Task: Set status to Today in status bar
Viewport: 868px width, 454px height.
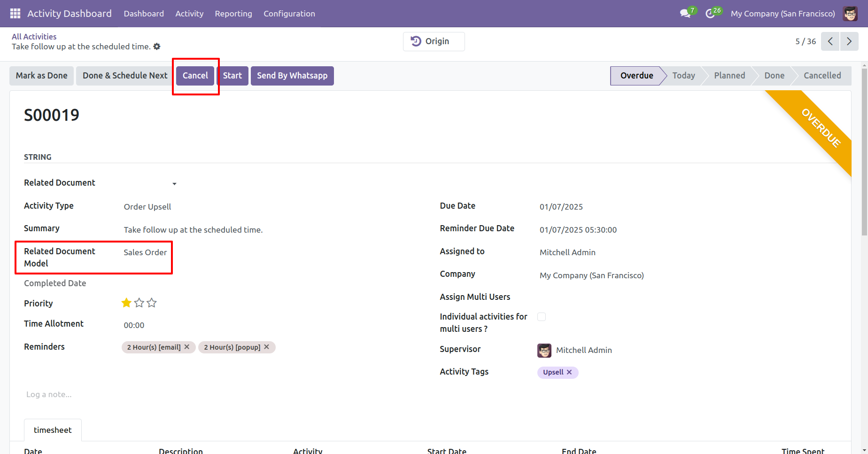Action: tap(683, 76)
